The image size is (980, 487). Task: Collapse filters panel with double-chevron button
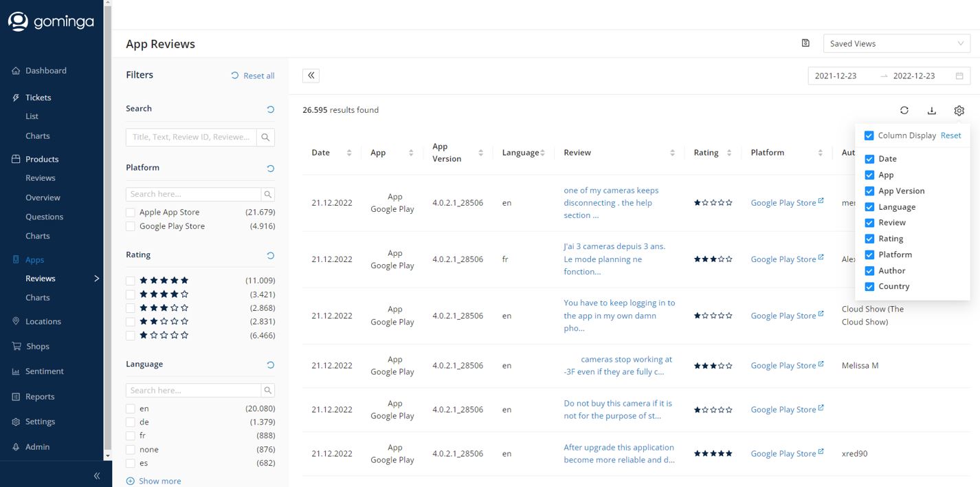pyautogui.click(x=311, y=76)
